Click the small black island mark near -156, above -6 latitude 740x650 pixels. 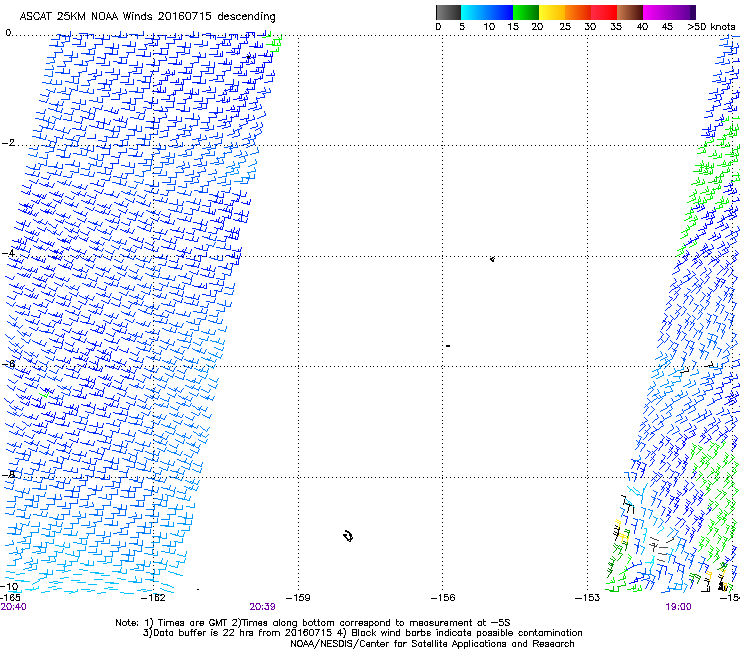(448, 346)
